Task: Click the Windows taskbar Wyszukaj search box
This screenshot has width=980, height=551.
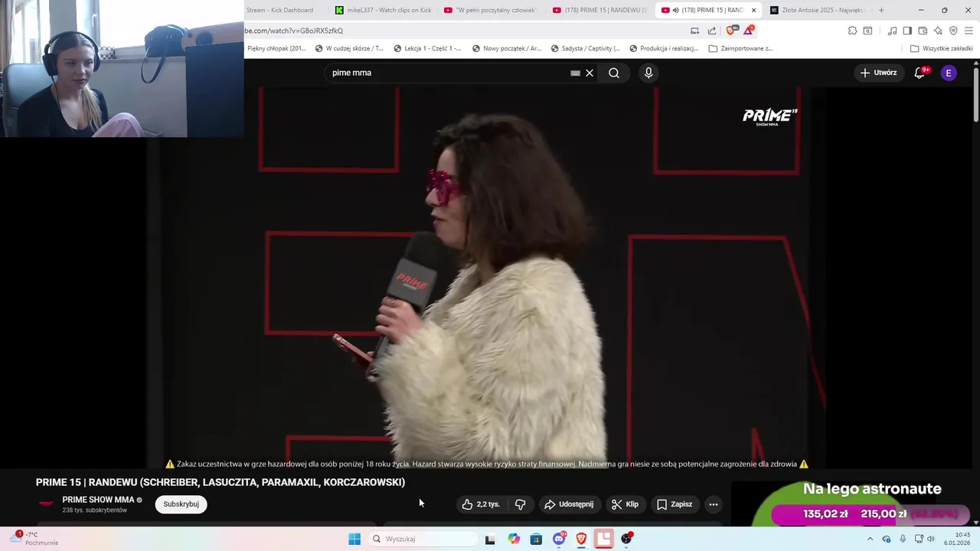Action: coord(422,539)
